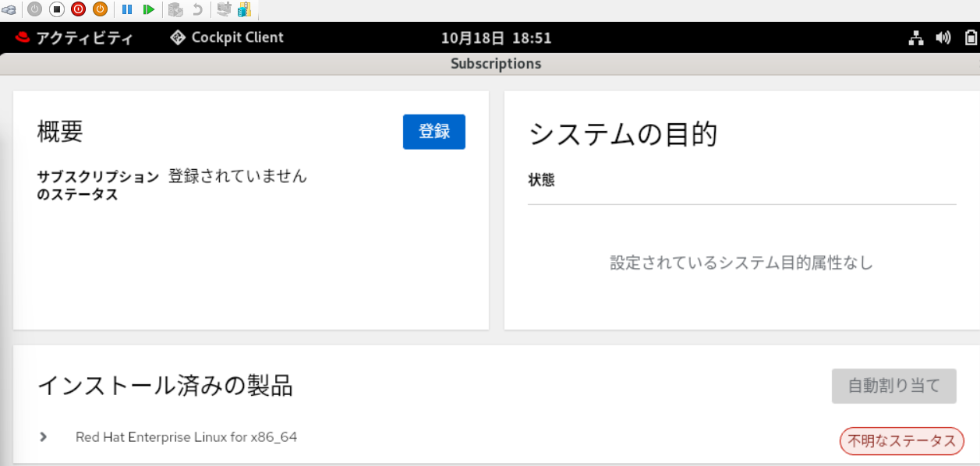
Task: Expand the Red Hat Enterprise Linux for x86_64 row
Action: point(44,437)
